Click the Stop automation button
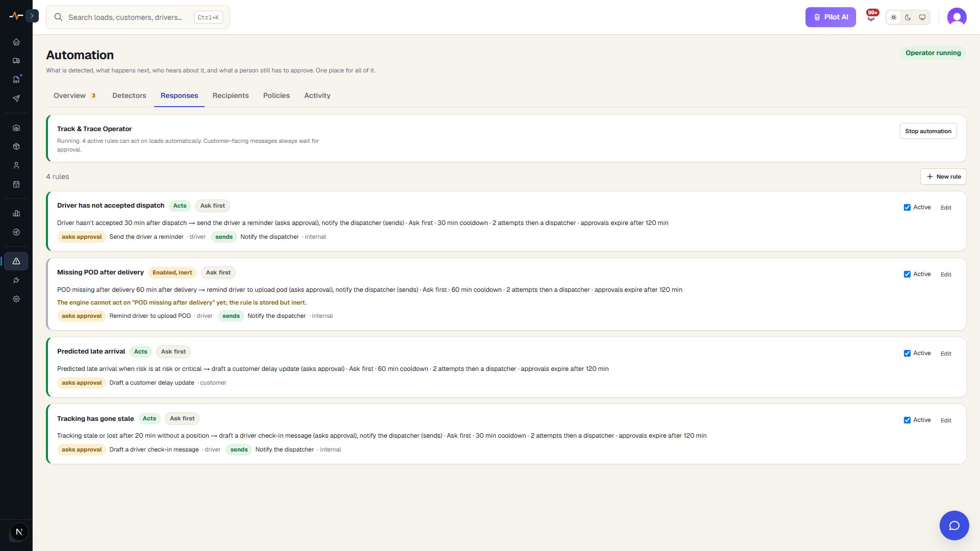 click(x=928, y=131)
